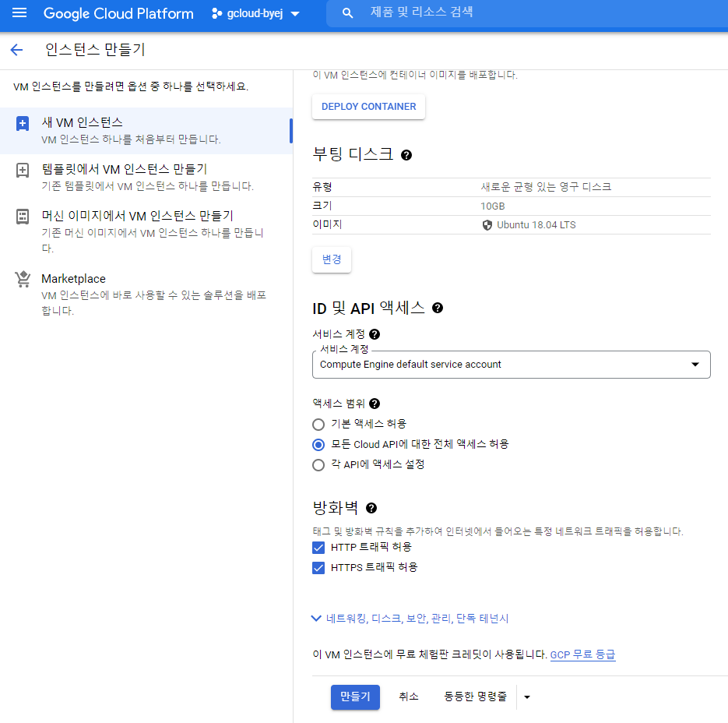
Task: Click the 인스턴스 만들기 page title
Action: (x=95, y=49)
